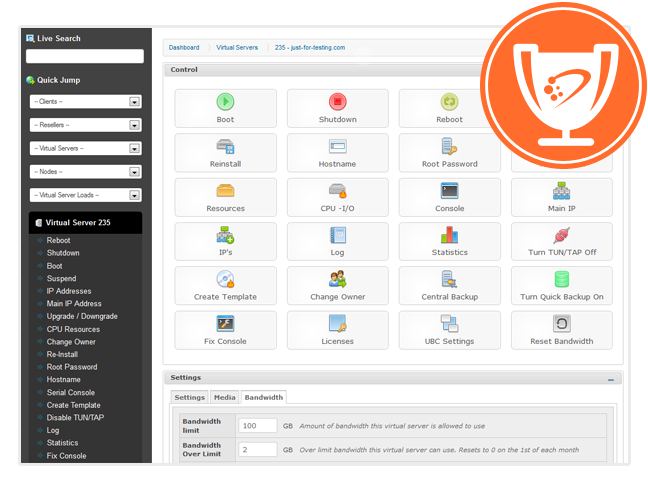Screen dimensions: 648x480
Task: Click the Bandwidth Over Limit field
Action: pos(257,449)
